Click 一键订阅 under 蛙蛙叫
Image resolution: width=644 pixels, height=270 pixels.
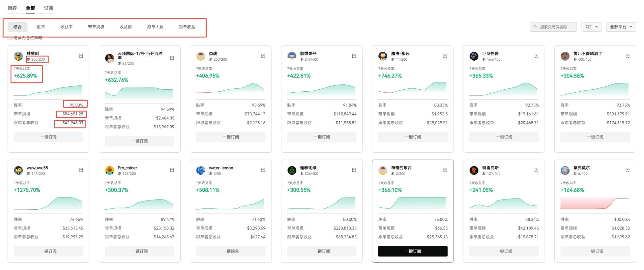point(48,137)
